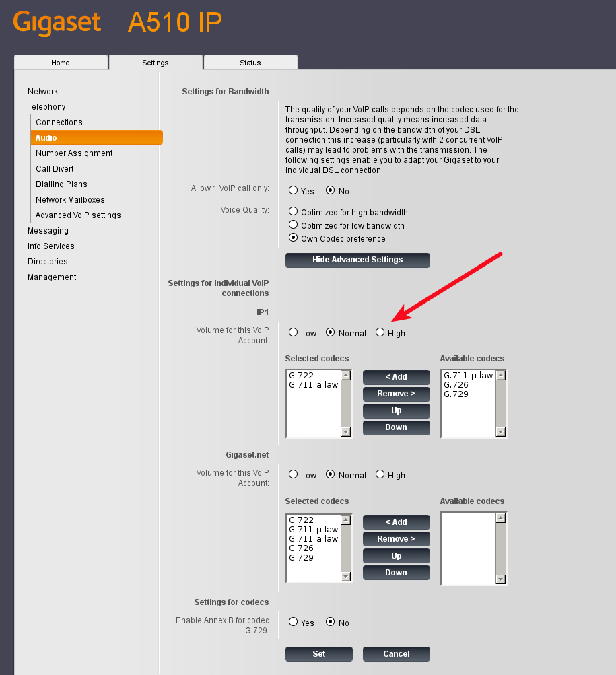616x675 pixels.
Task: Click the IP1 Remove > codec button
Action: [x=397, y=394]
